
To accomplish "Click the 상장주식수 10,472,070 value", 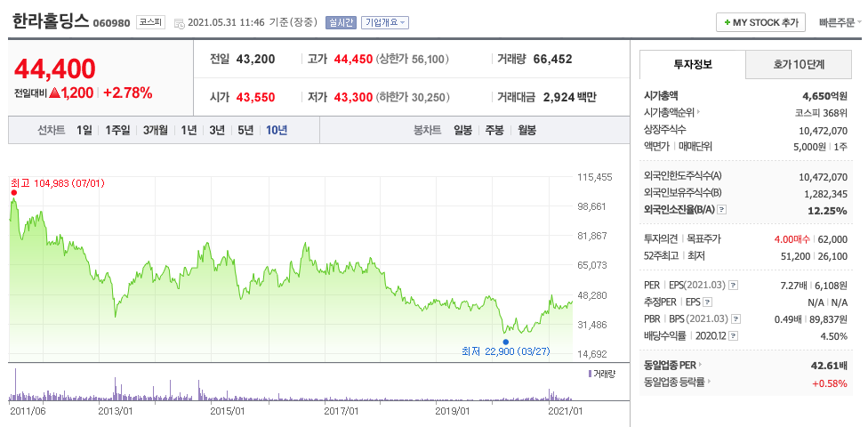I will tap(824, 130).
